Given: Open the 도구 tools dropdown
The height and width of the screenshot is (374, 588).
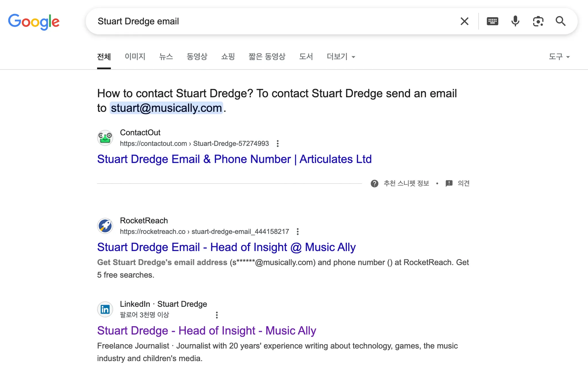Looking at the screenshot, I should 559,57.
